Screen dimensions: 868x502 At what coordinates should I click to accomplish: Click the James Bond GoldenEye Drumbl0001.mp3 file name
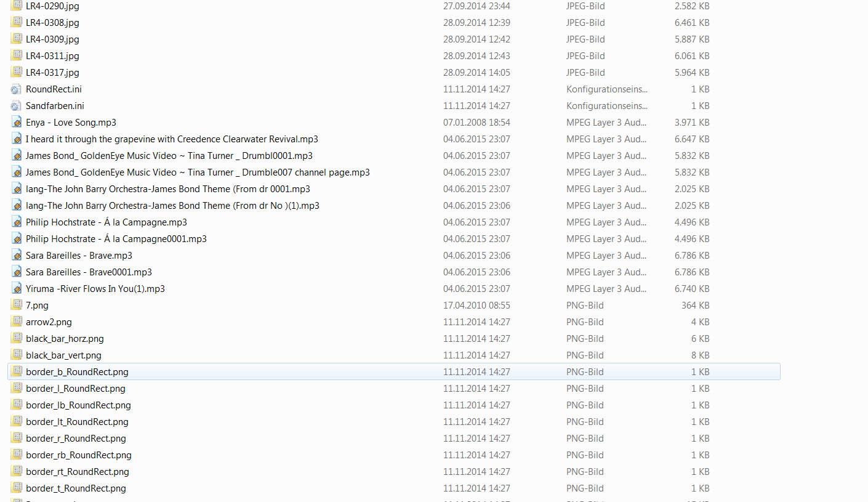(x=169, y=156)
